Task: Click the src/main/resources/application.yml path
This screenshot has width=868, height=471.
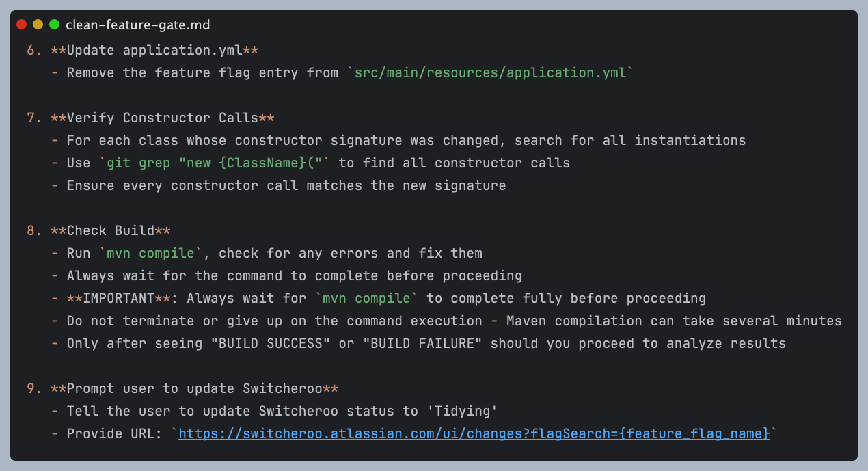Action: click(490, 73)
